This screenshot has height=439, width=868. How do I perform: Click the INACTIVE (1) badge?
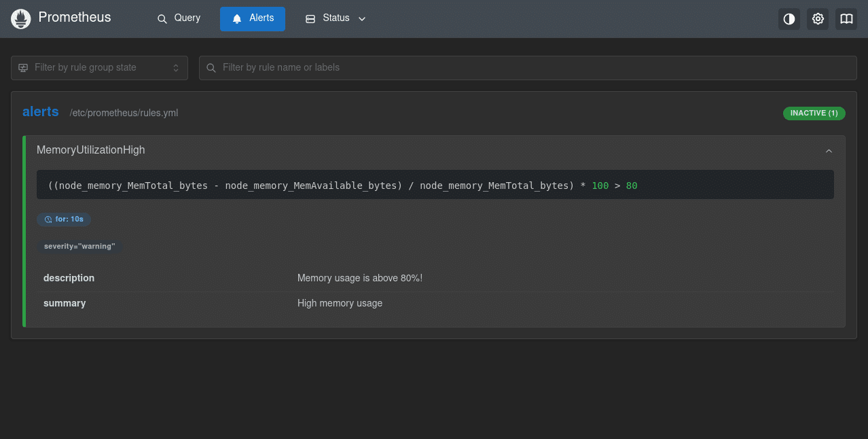pyautogui.click(x=814, y=113)
